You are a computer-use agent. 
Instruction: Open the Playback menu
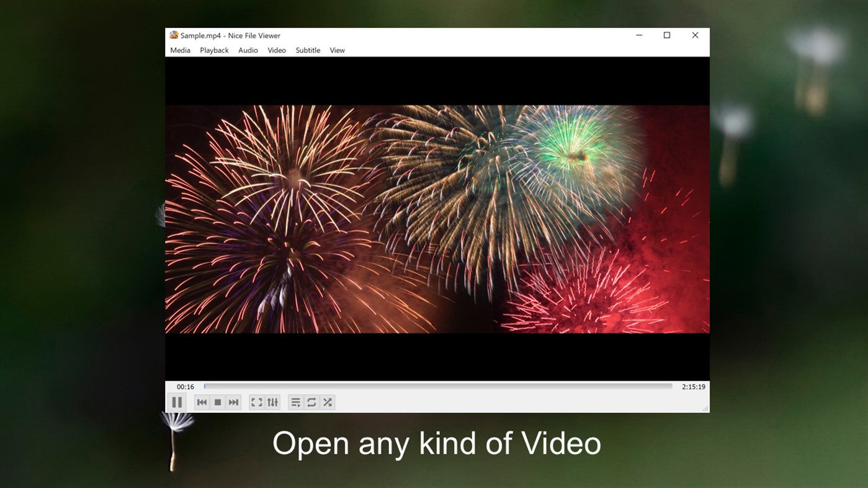[x=214, y=50]
